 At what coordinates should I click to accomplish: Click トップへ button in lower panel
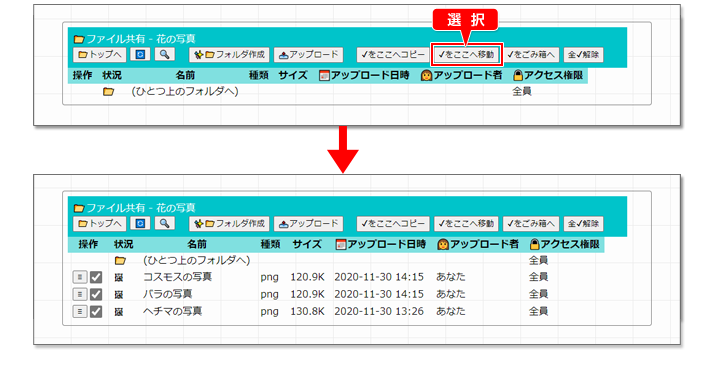99,224
